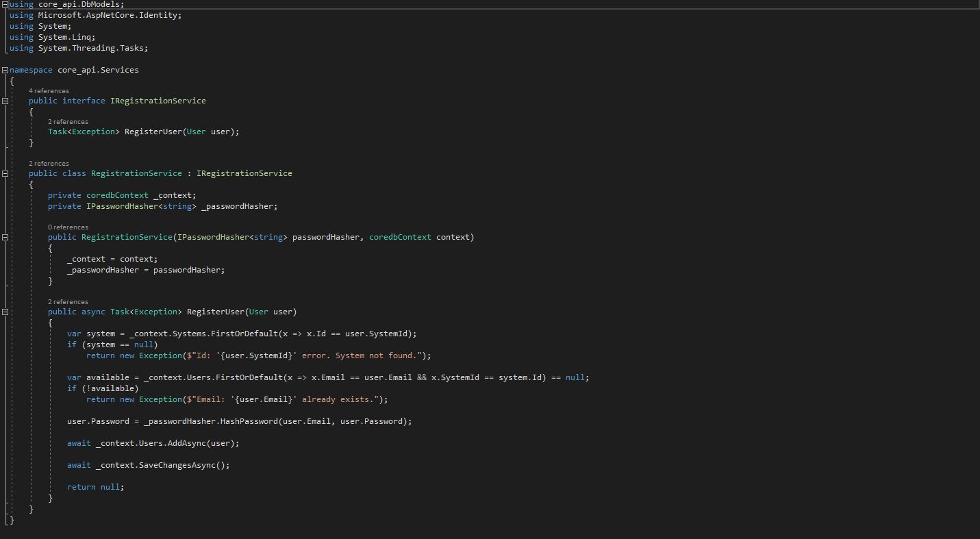Image resolution: width=980 pixels, height=539 pixels.
Task: Click the AddAsync call on _context.Users
Action: (x=187, y=443)
